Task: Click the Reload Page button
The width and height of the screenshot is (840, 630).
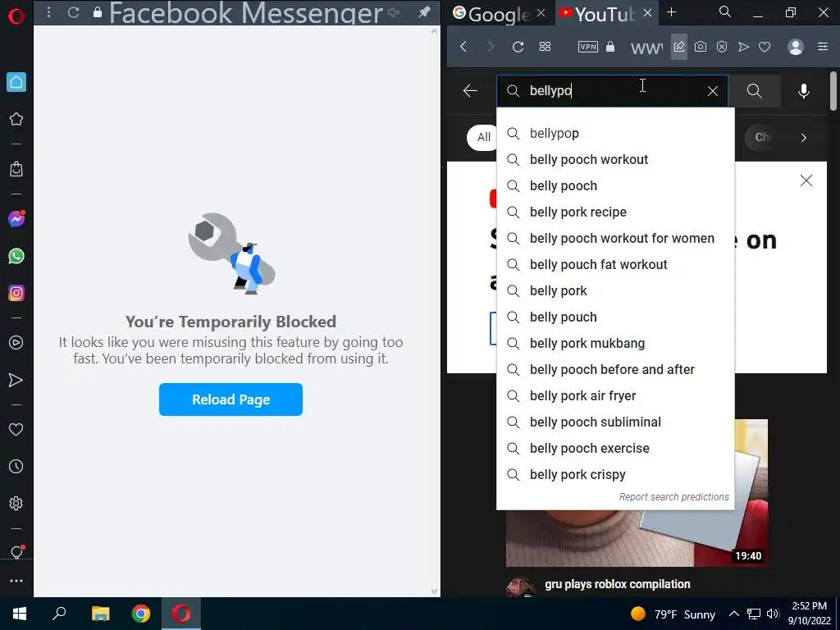Action: [x=231, y=399]
